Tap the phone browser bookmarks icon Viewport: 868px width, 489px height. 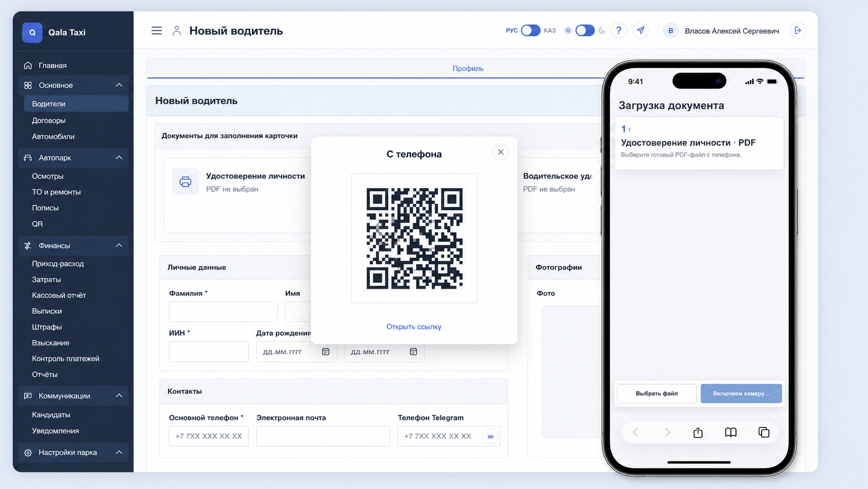coord(730,432)
